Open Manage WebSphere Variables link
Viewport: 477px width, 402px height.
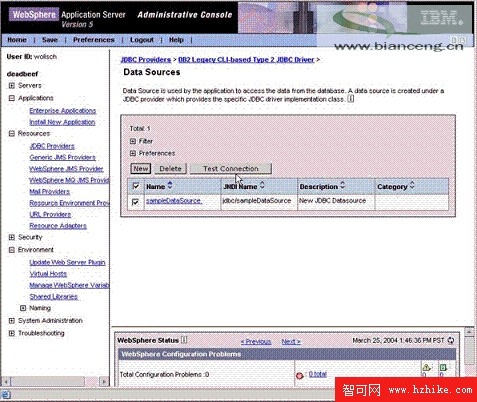(69, 285)
